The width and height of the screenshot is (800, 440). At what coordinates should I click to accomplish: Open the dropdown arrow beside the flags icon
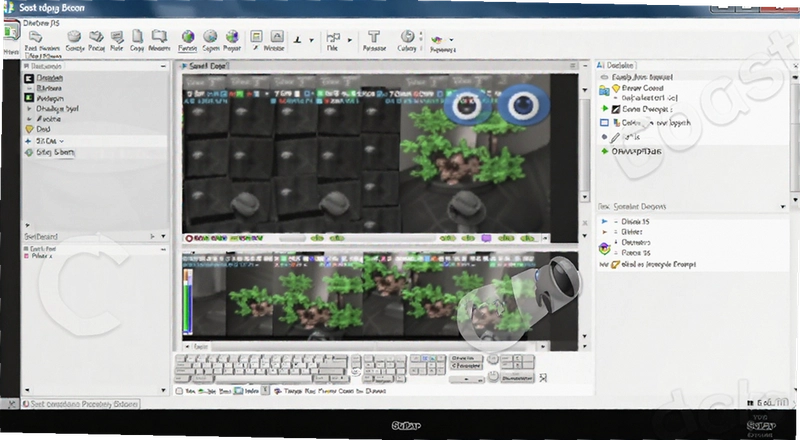click(x=350, y=40)
